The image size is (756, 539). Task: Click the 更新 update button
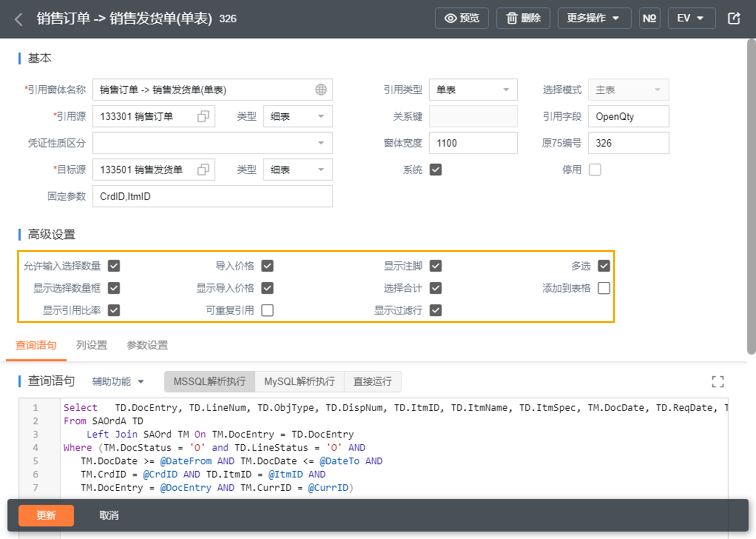(46, 515)
